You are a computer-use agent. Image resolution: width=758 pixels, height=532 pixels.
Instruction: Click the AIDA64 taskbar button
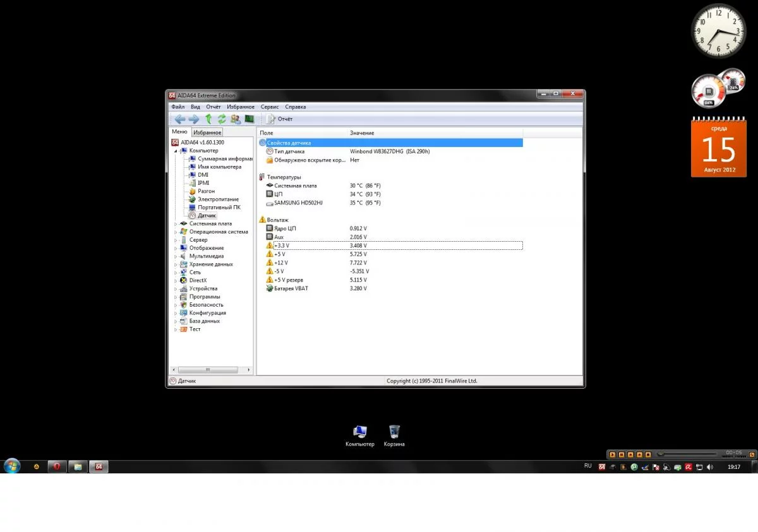(x=99, y=466)
